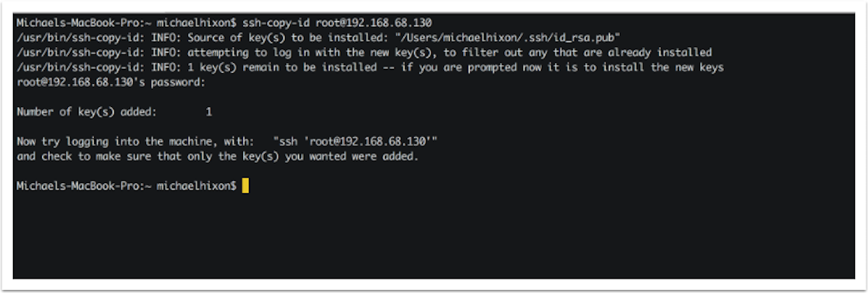This screenshot has width=868, height=293.
Task: Click the "attempting to log in" INFO line
Action: tap(364, 52)
